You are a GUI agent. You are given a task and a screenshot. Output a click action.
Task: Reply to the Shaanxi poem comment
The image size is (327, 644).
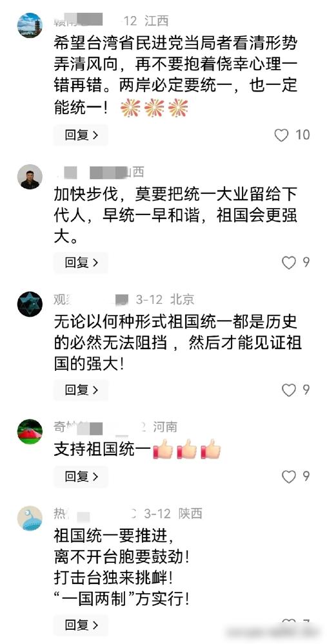click(81, 625)
